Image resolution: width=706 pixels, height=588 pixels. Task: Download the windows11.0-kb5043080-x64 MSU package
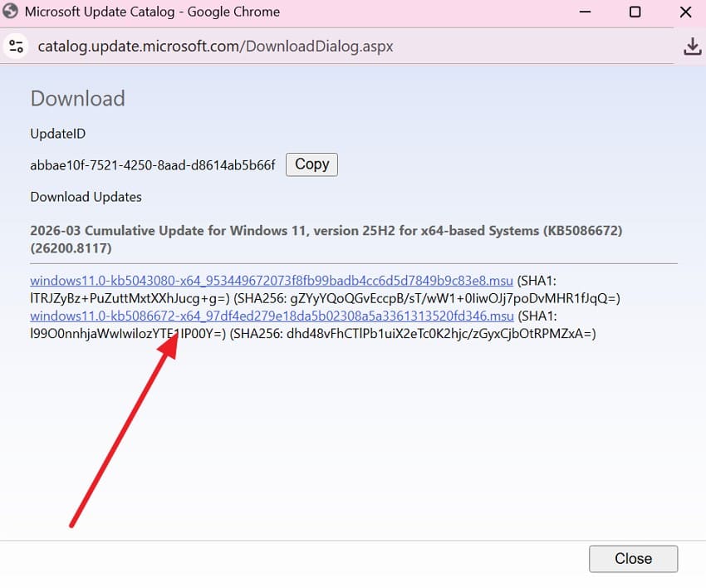[270, 279]
